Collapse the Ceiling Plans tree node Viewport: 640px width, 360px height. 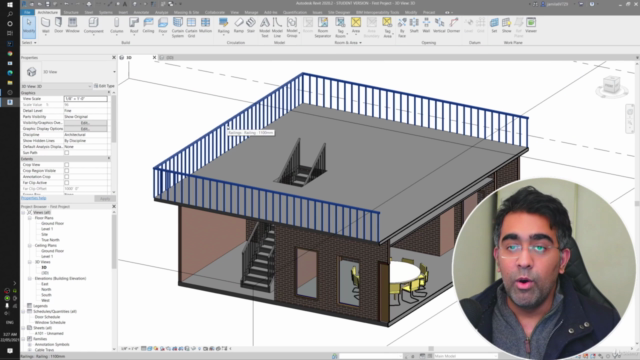coord(30,246)
